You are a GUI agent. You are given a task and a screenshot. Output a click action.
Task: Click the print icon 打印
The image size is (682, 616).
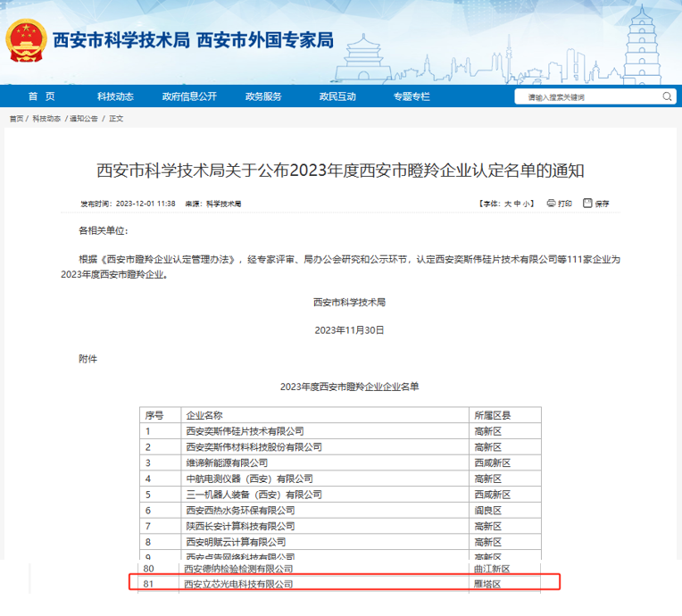click(x=559, y=204)
